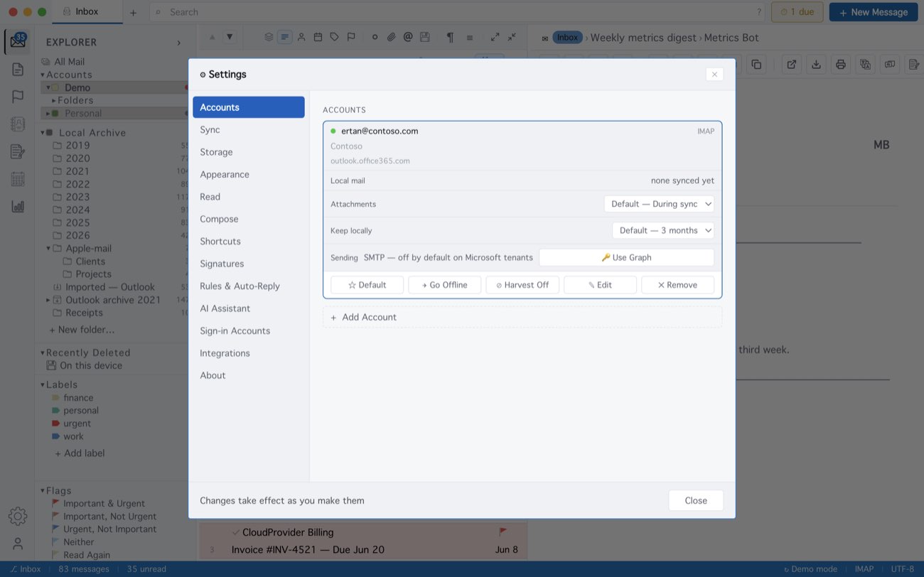This screenshot has width=924, height=577.
Task: Open the notes document icon in left rail
Action: (18, 69)
